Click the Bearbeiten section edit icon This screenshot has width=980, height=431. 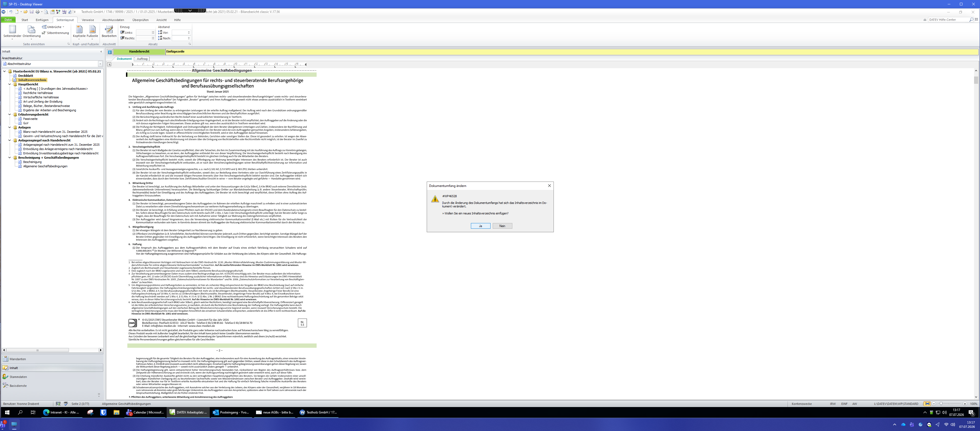[x=109, y=32]
